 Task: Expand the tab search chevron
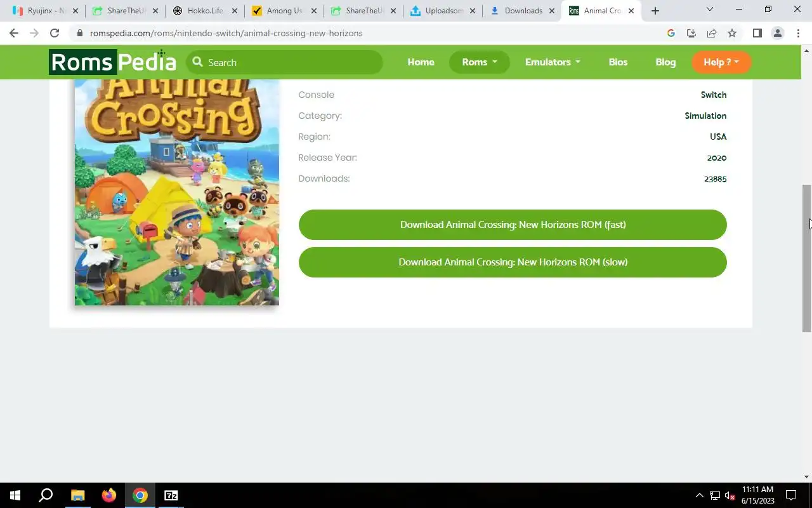coord(710,9)
